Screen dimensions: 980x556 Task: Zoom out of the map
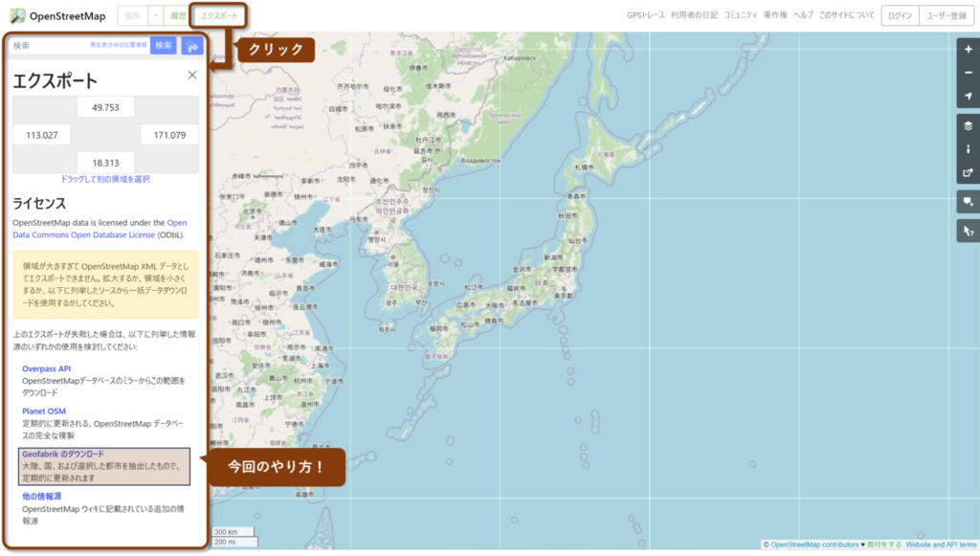pyautogui.click(x=968, y=73)
